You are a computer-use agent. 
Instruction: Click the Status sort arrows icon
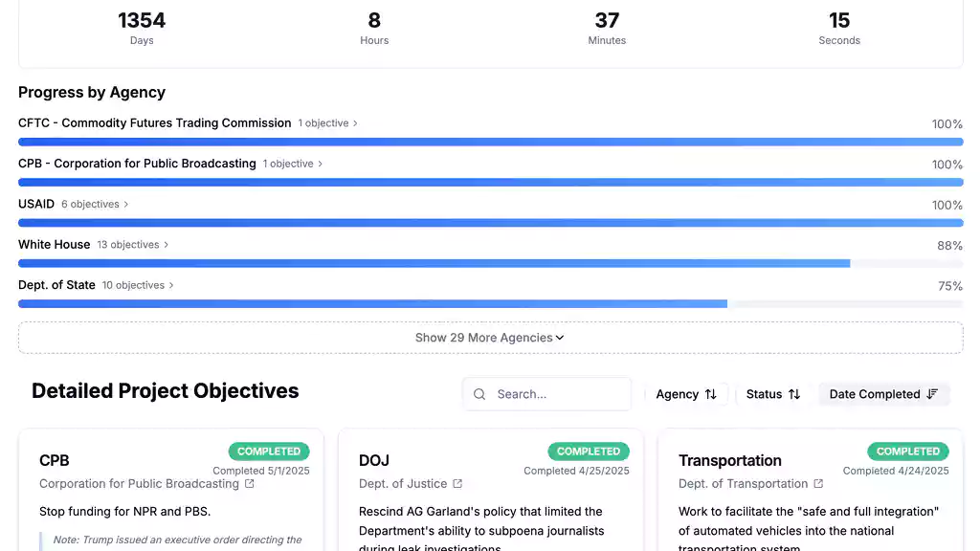(x=794, y=394)
